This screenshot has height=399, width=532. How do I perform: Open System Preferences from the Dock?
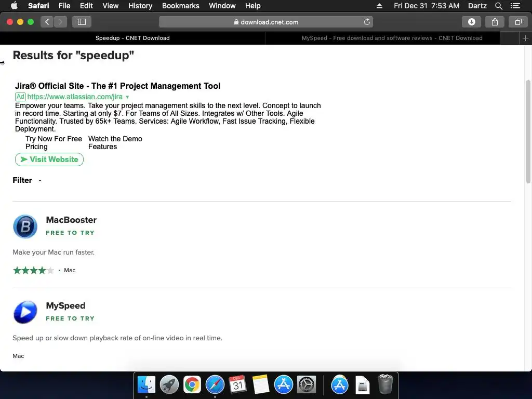click(x=307, y=385)
